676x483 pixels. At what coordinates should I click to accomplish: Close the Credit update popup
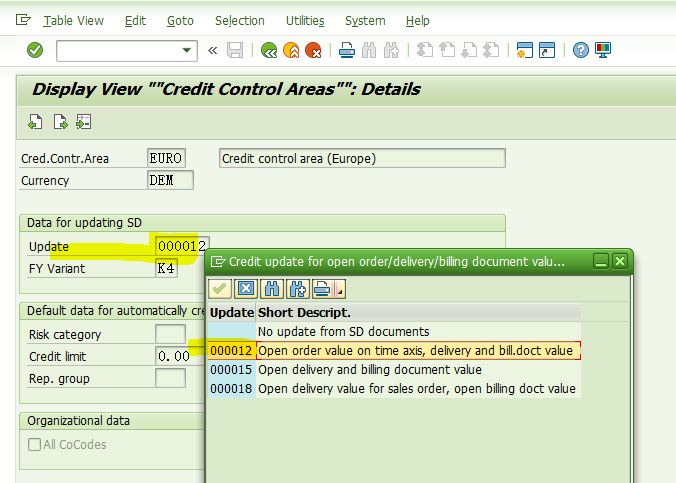(x=620, y=261)
